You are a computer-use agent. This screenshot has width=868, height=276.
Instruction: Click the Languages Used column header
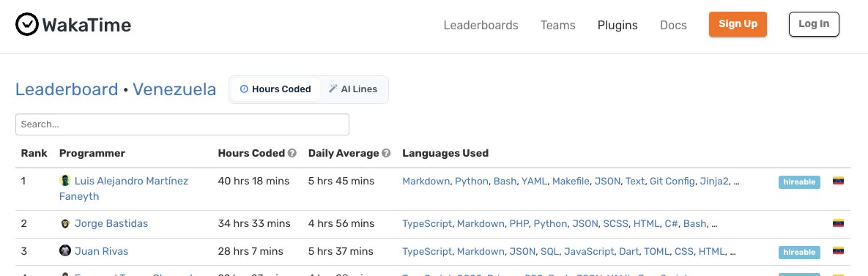point(445,153)
